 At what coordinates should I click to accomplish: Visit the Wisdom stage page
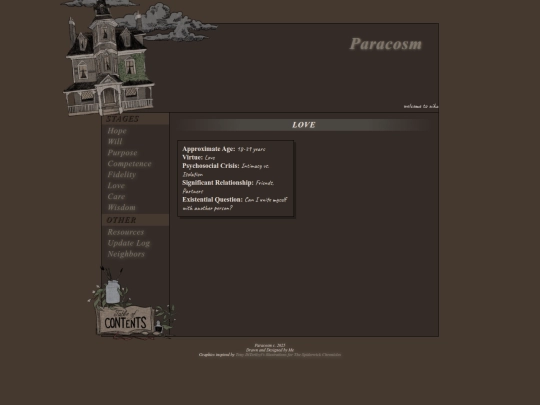(x=121, y=207)
